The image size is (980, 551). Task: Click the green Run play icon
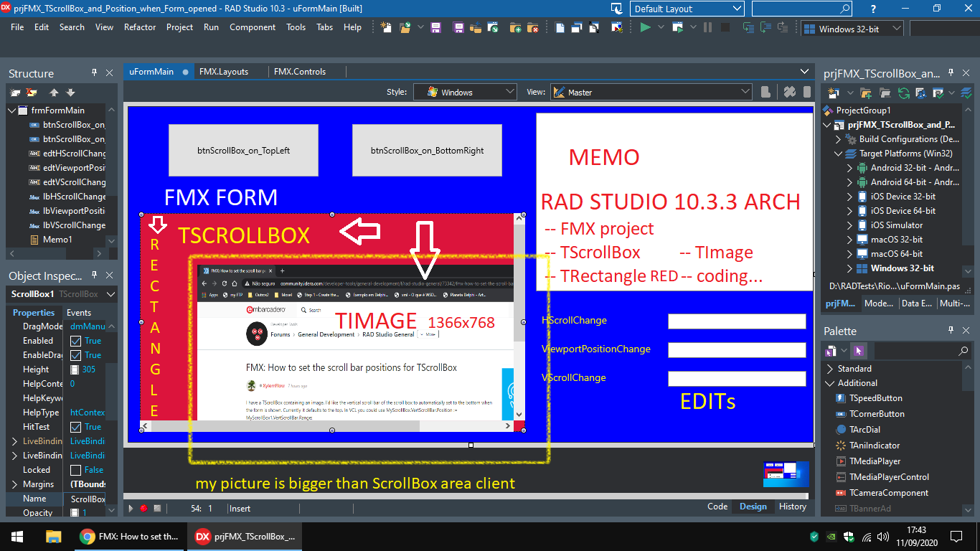(x=645, y=27)
